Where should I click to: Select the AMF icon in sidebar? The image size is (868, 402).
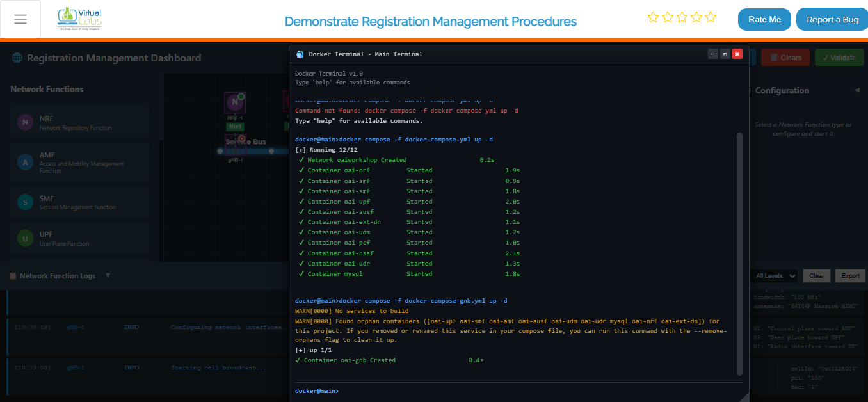(x=25, y=163)
